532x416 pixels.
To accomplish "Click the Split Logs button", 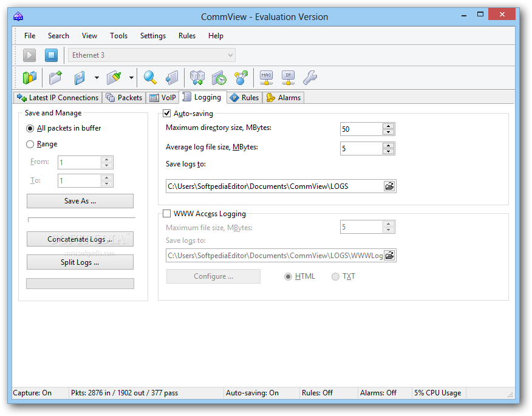I will [80, 262].
